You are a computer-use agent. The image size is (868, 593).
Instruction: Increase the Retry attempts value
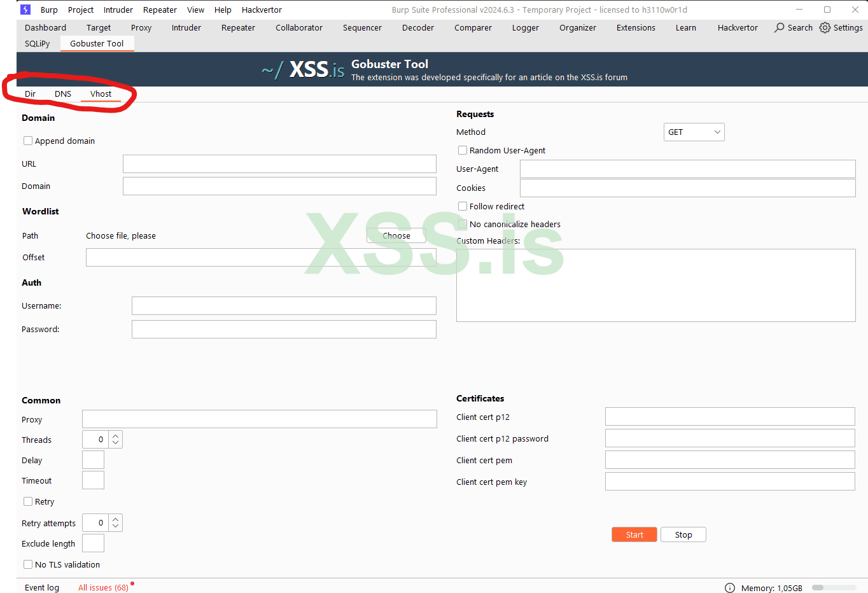pyautogui.click(x=115, y=519)
